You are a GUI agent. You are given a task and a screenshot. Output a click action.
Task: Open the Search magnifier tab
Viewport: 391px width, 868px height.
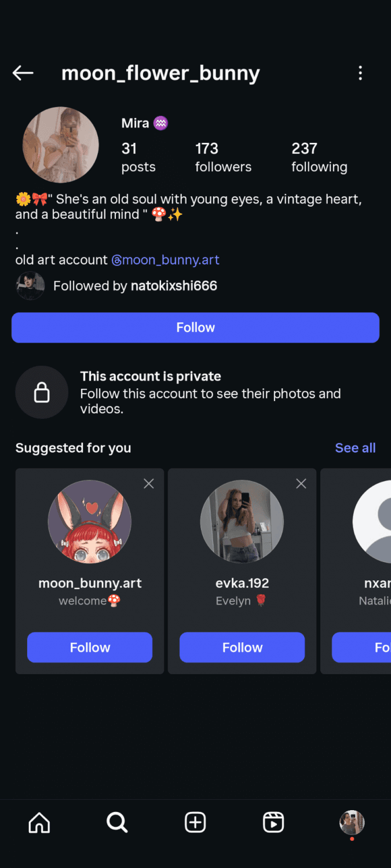tap(117, 822)
